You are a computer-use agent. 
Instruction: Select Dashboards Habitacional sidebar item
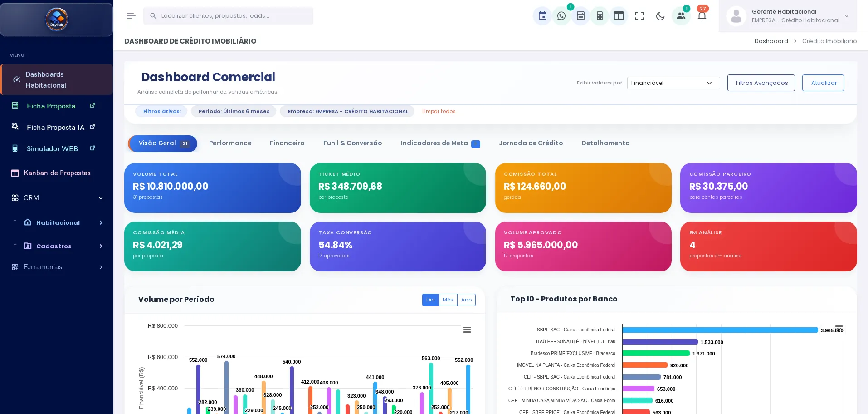click(x=57, y=79)
